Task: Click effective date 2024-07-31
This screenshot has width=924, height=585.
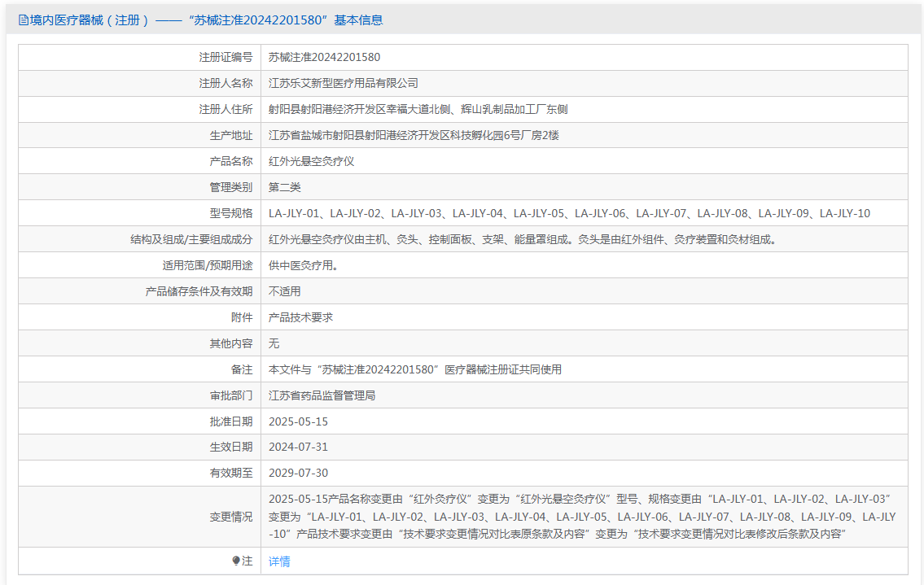Action: tap(298, 447)
